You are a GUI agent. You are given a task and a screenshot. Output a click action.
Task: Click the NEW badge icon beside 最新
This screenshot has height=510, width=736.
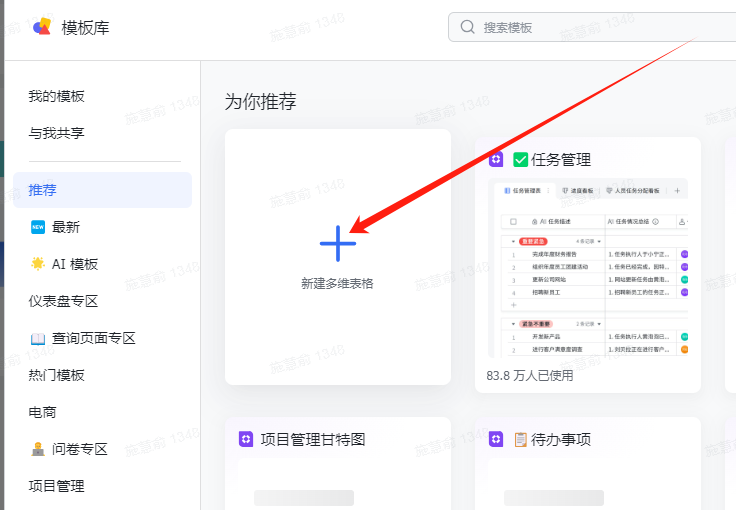click(38, 227)
